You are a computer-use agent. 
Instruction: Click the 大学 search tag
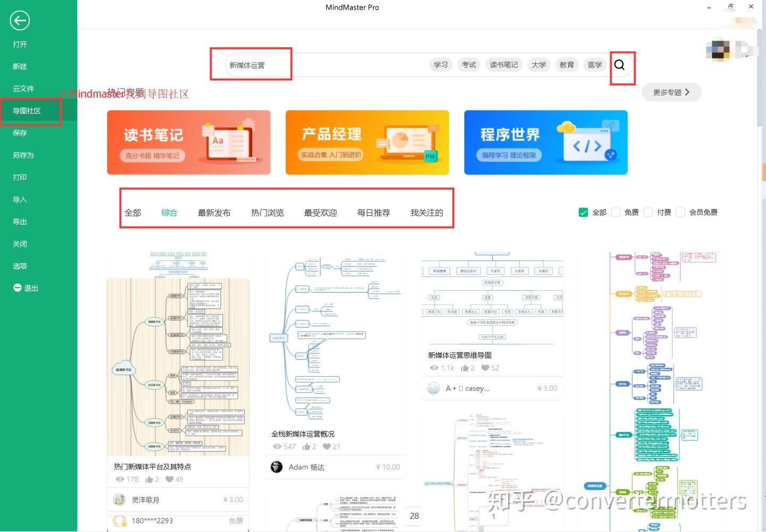coord(539,65)
